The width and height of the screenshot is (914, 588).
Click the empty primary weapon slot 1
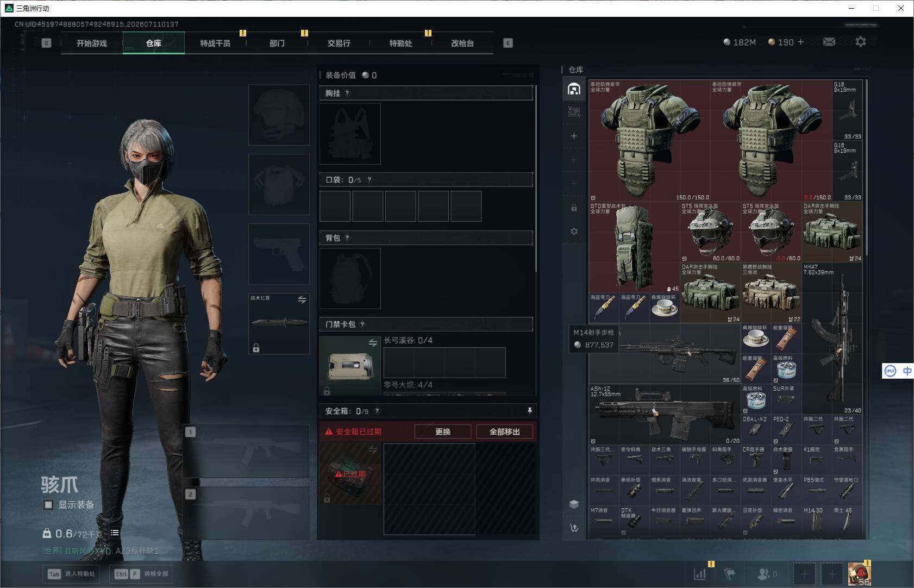pos(246,451)
